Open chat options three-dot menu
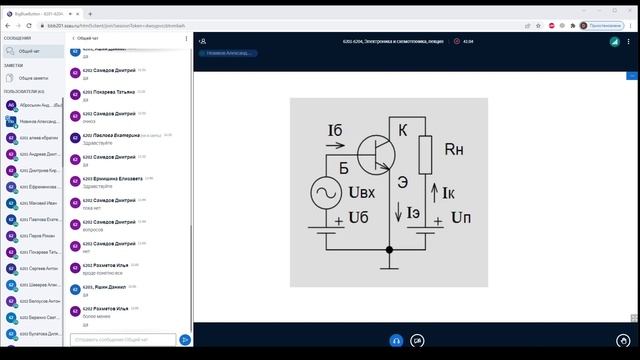Screen dimensions: 640x360 (x=187, y=38)
